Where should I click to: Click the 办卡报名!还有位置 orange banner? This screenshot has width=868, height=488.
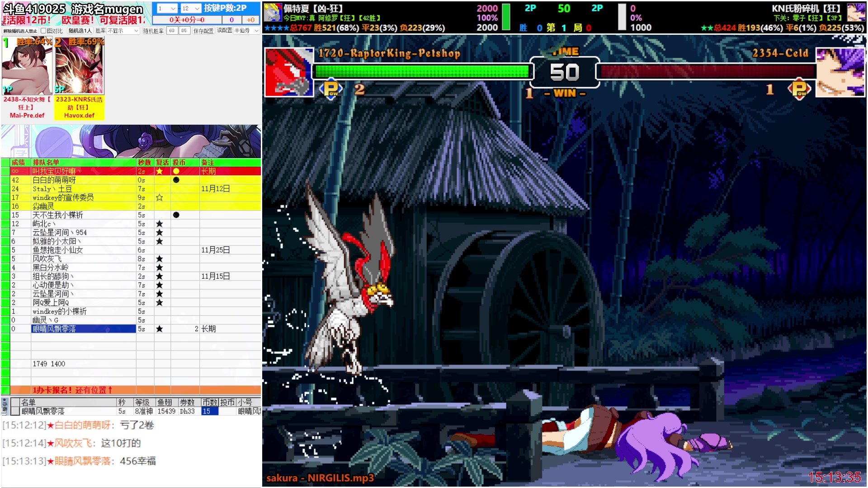[x=136, y=390]
